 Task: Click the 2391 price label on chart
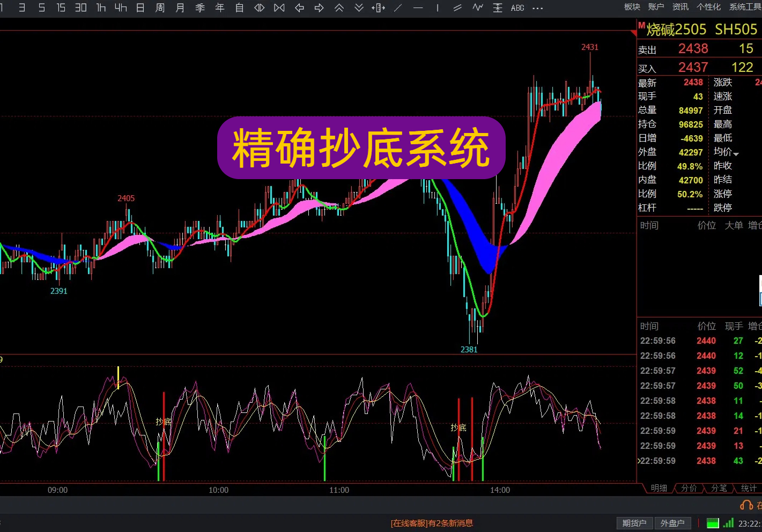click(59, 291)
